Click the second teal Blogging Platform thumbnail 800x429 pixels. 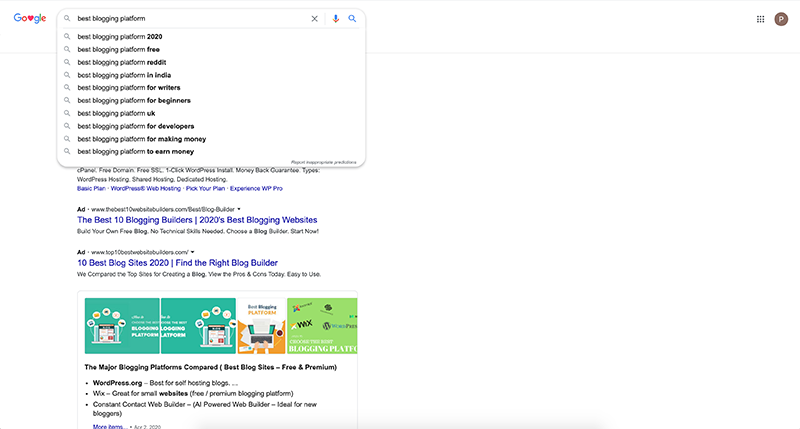(198, 326)
